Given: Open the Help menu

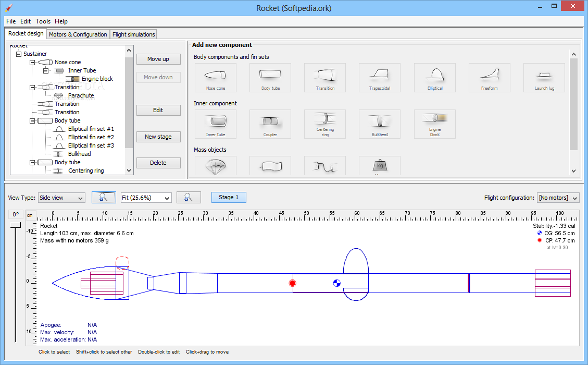Looking at the screenshot, I should click(x=61, y=21).
